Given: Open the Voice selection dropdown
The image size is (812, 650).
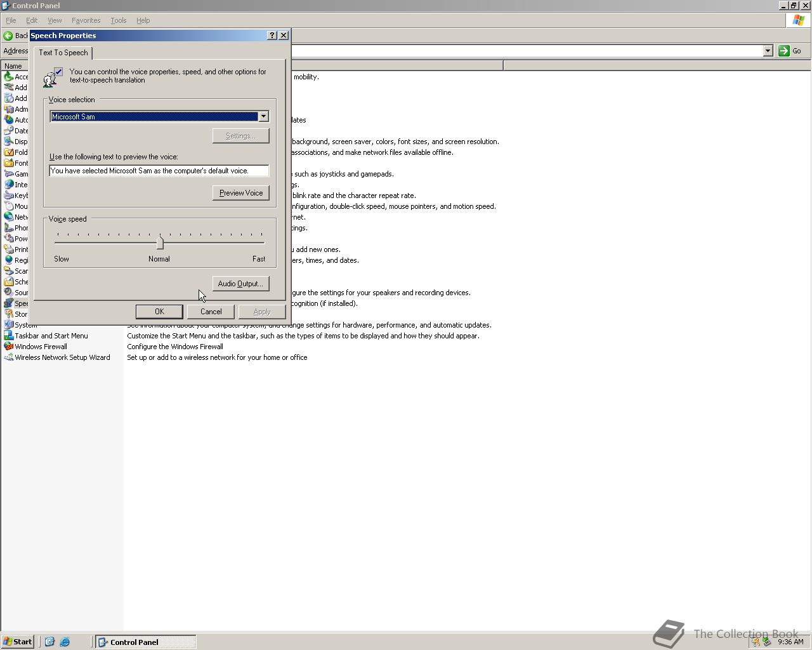Looking at the screenshot, I should click(x=263, y=116).
